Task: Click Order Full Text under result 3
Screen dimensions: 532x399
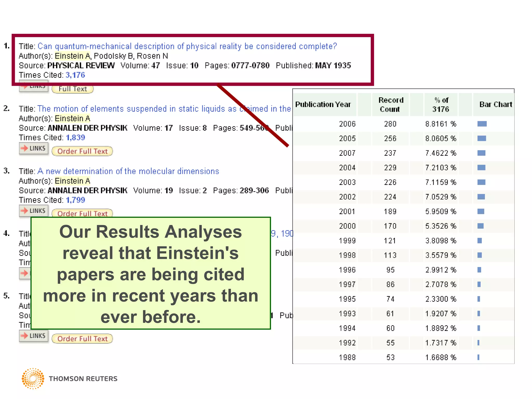Action: tap(82, 213)
